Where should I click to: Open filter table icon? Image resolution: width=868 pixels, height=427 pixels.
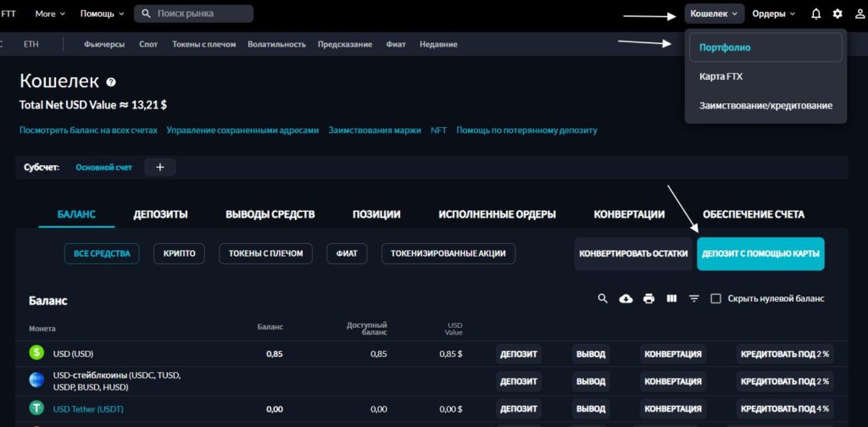694,299
